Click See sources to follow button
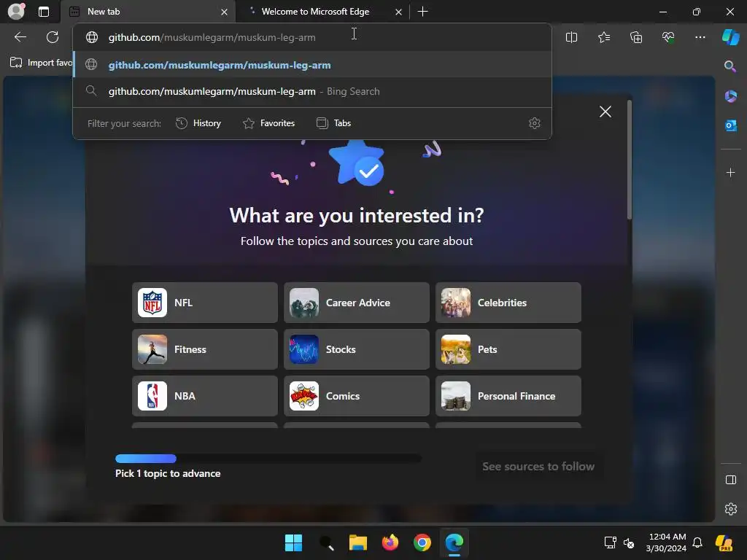This screenshot has height=560, width=747. pos(538,467)
